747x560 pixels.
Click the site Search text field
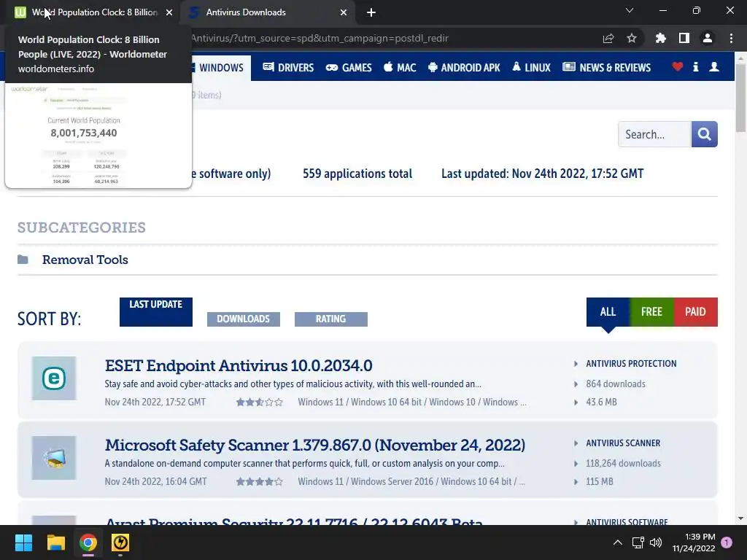click(x=654, y=134)
